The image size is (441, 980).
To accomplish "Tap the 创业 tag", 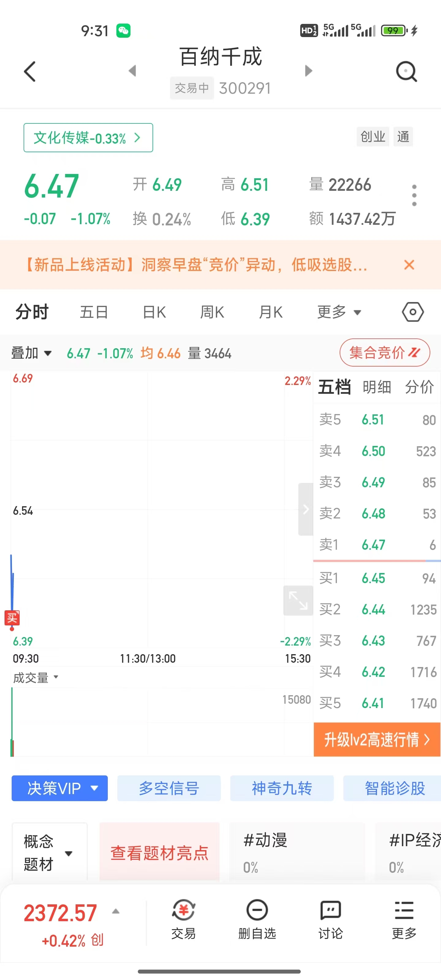I will click(x=373, y=137).
